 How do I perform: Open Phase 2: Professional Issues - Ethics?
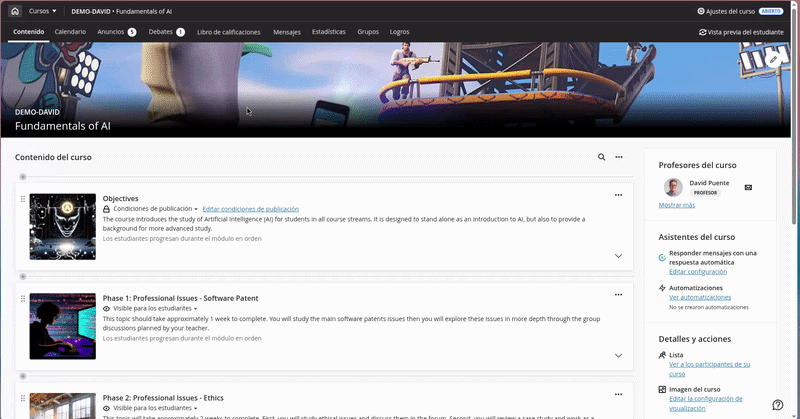point(163,398)
